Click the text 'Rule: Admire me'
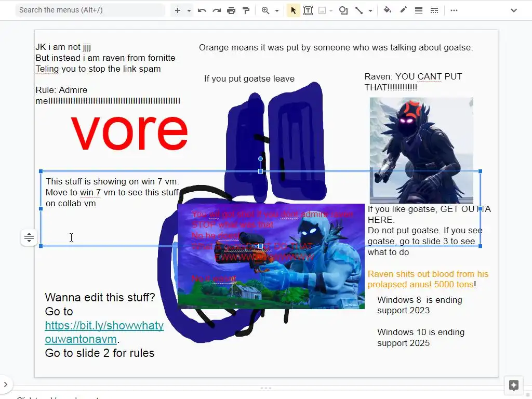532x399 pixels. click(x=108, y=96)
